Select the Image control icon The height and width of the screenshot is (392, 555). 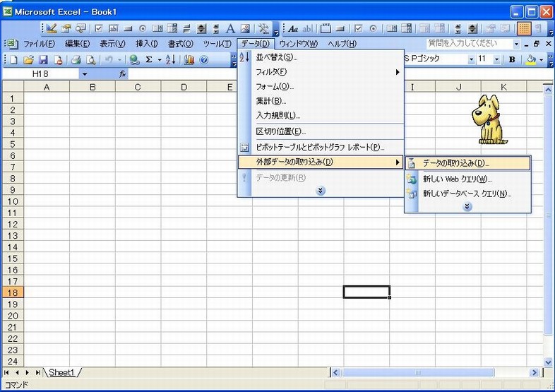(x=245, y=28)
